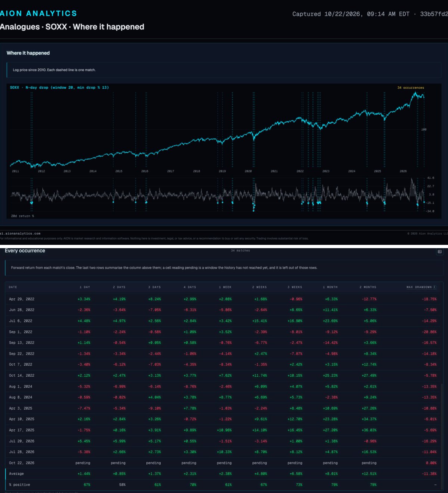This screenshot has width=448, height=493.
Task: Click the DATE column header
Action: coord(13,287)
